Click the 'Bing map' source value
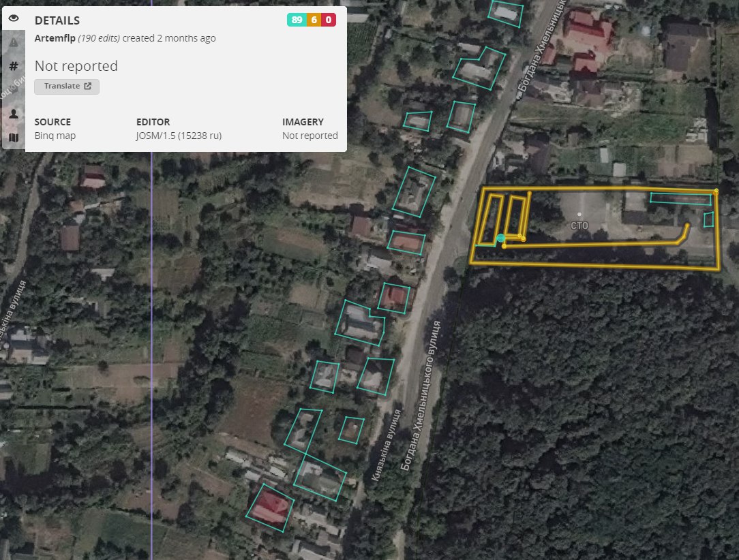 pyautogui.click(x=55, y=136)
